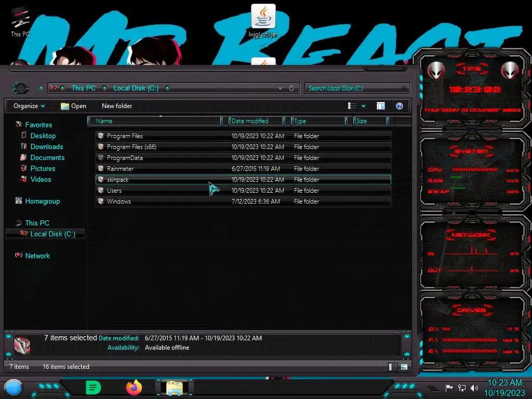The image size is (532, 399).
Task: Click the details pane thumbnail image
Action: coord(22,345)
